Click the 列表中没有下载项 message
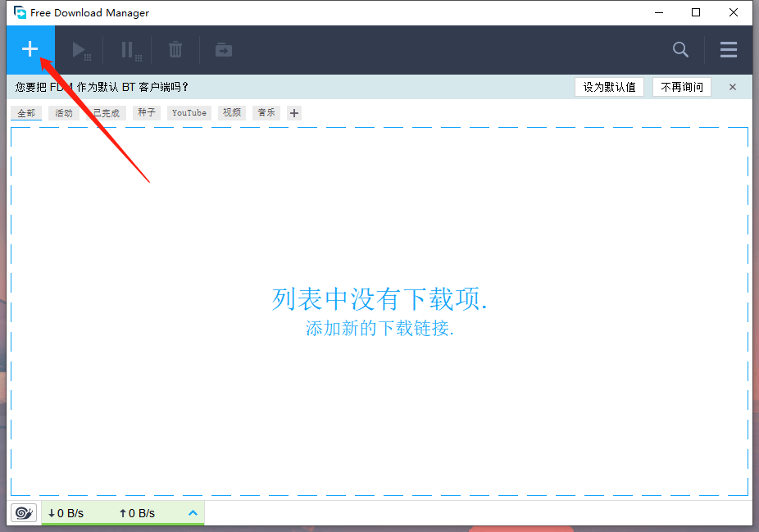Image resolution: width=759 pixels, height=532 pixels. [379, 299]
